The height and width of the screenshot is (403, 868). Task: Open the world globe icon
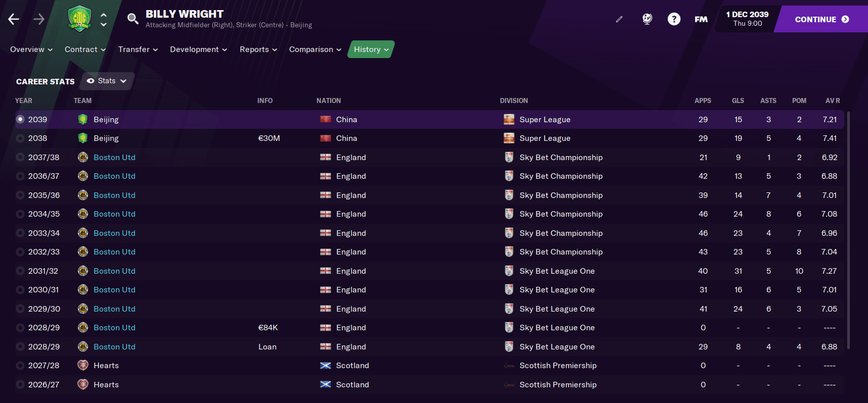pyautogui.click(x=647, y=19)
